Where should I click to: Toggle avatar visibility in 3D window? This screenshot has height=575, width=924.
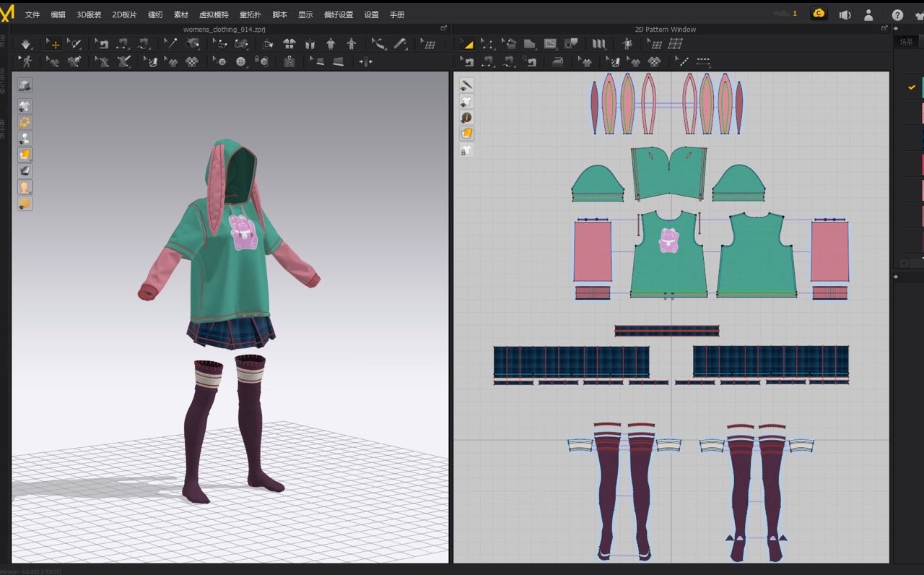[x=25, y=139]
